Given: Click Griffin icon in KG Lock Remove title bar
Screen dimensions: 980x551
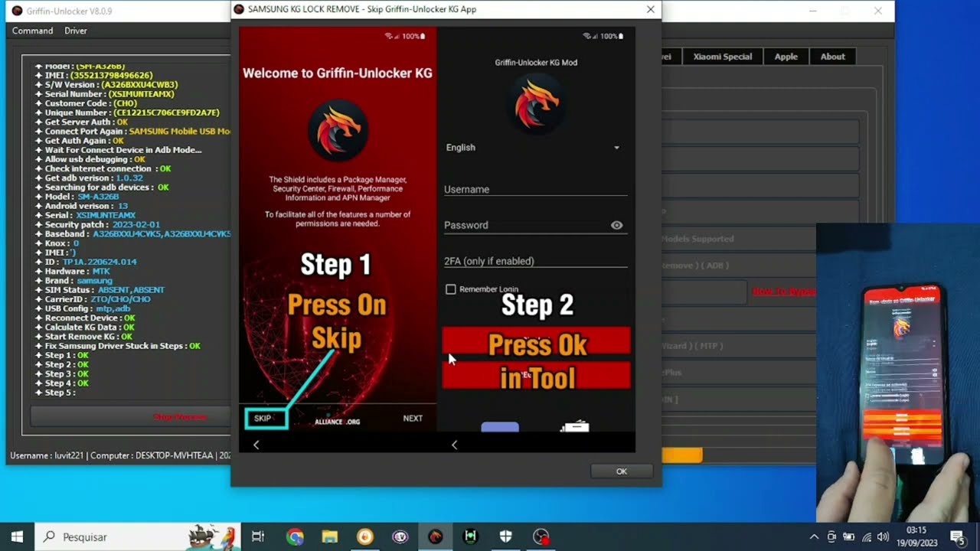Looking at the screenshot, I should (239, 10).
